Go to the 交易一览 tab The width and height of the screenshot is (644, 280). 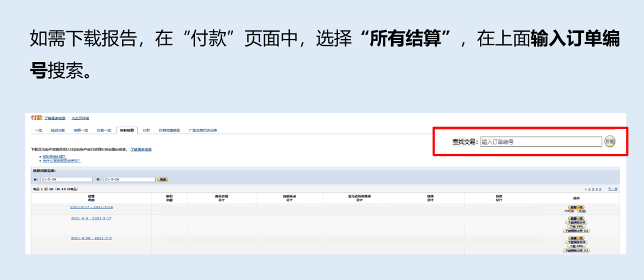click(104, 130)
